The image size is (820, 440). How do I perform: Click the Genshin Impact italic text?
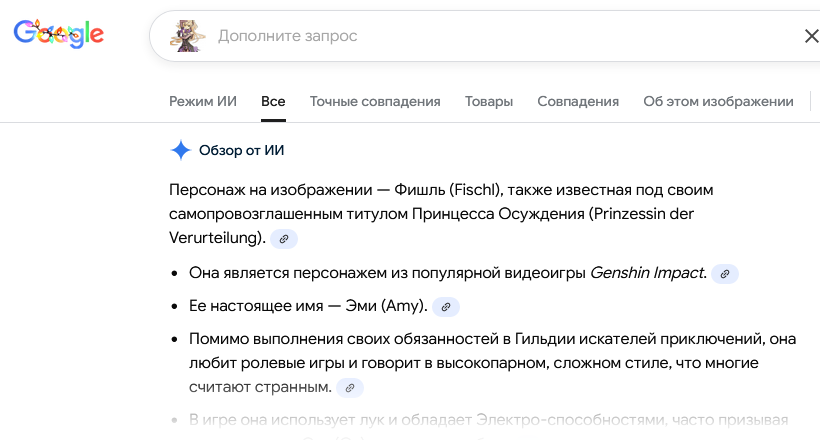click(x=648, y=272)
